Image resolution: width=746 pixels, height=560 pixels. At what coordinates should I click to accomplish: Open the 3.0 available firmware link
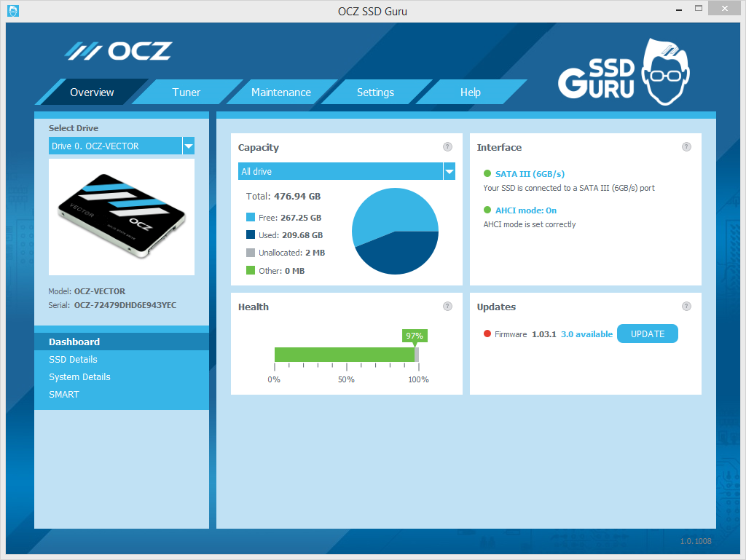586,334
